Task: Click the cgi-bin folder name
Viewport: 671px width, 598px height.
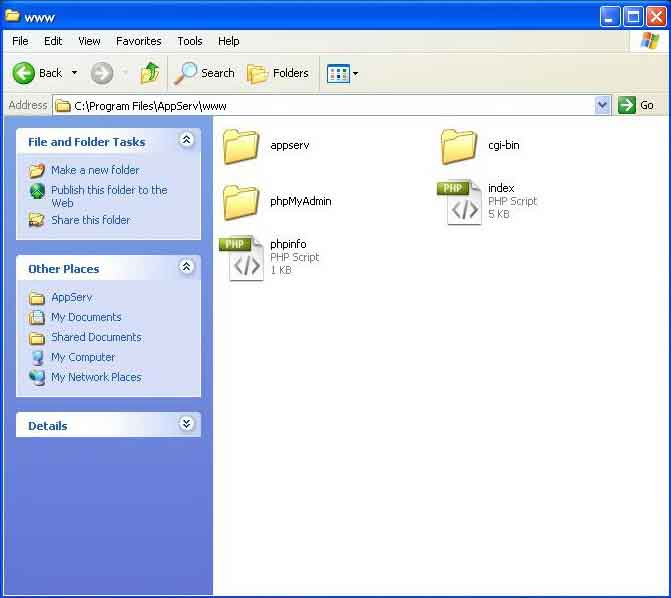Action: click(x=504, y=145)
